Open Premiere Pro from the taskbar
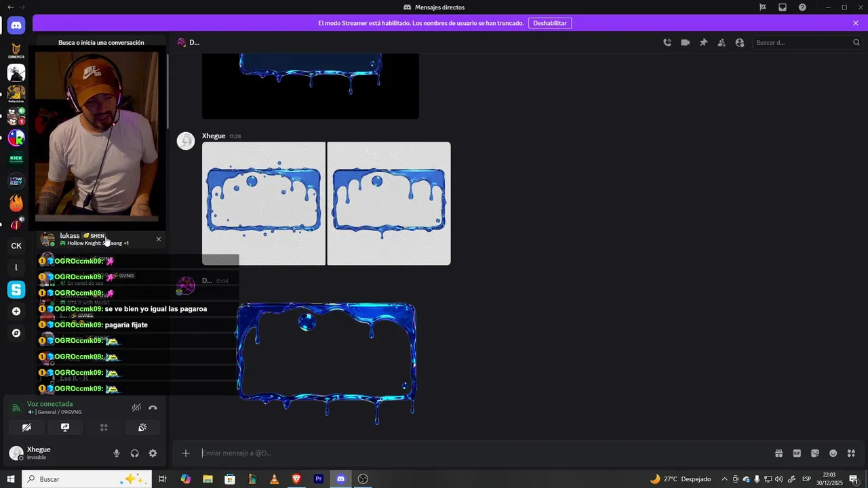 319,479
